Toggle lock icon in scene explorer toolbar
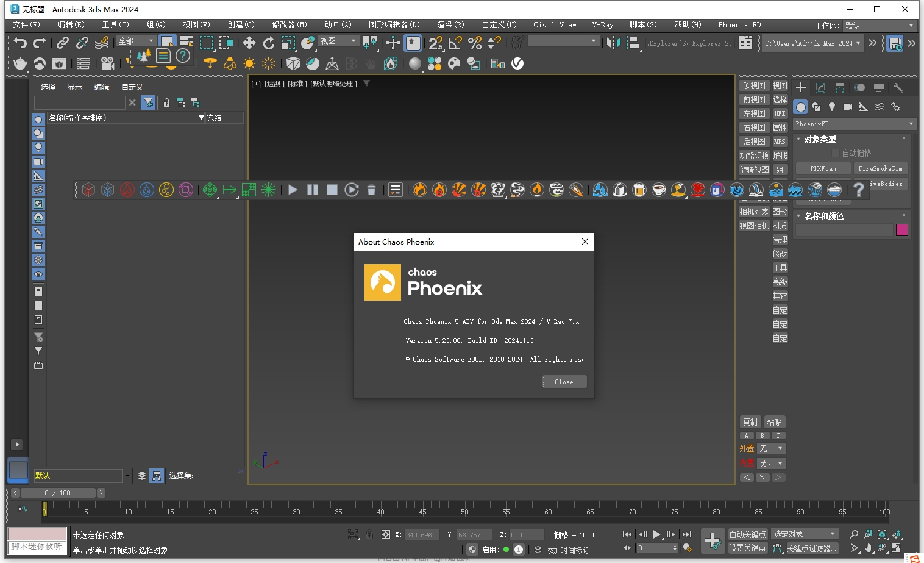Viewport: 924px width, 563px height. pyautogui.click(x=166, y=102)
